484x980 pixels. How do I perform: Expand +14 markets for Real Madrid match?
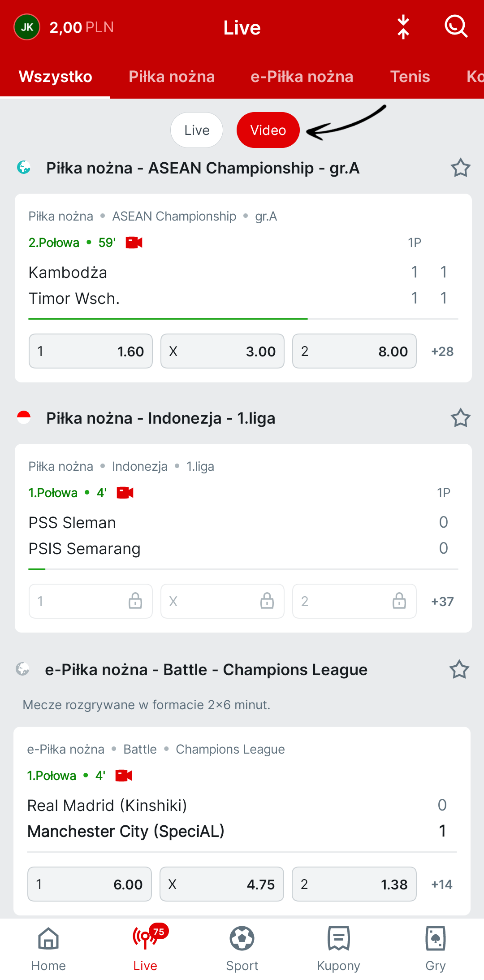[442, 885]
